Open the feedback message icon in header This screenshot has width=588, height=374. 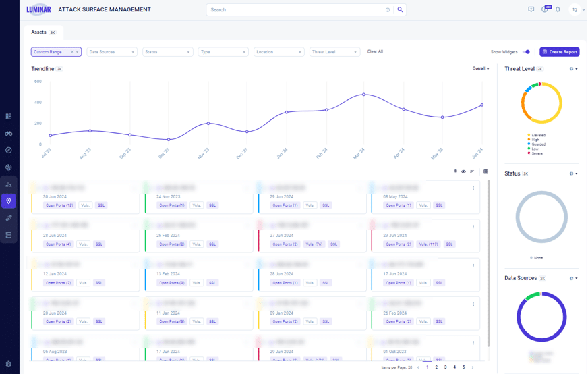(531, 10)
